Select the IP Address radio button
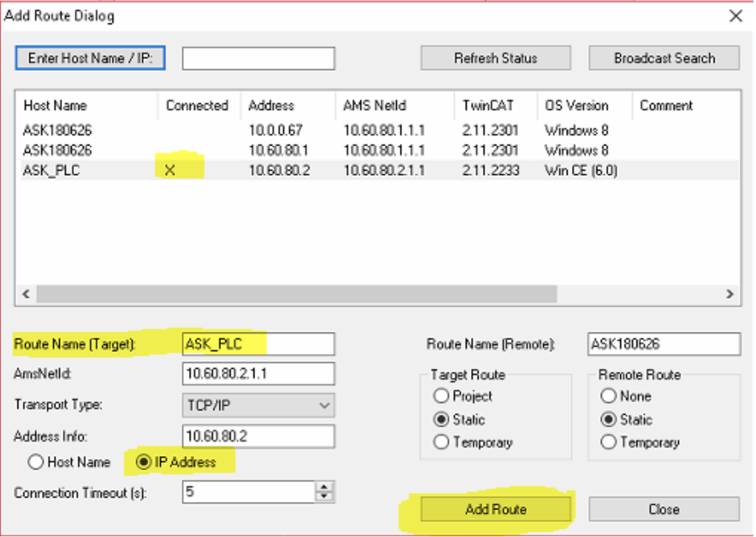Image resolution: width=756 pixels, height=537 pixels. pos(144,462)
